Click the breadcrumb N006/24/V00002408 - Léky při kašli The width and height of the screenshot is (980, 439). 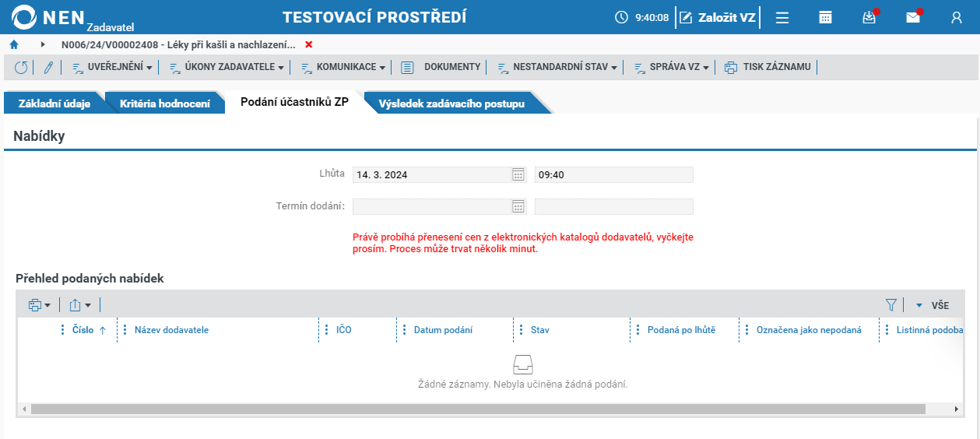(x=178, y=44)
